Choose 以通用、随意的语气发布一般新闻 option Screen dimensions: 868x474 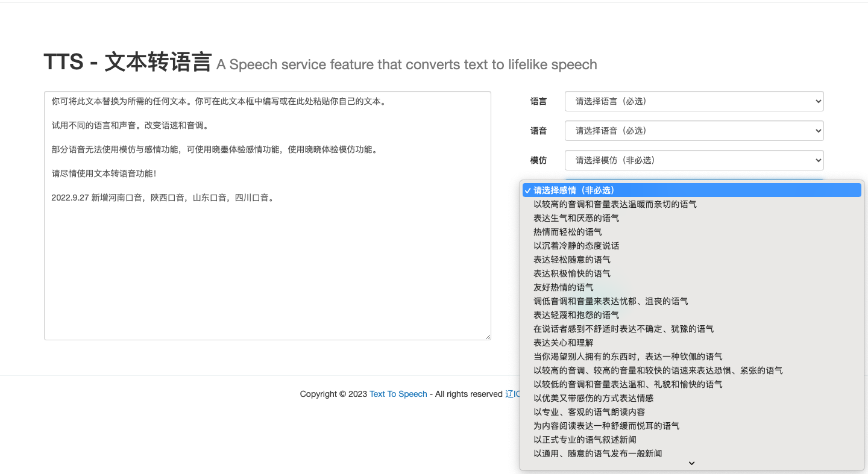(x=597, y=454)
